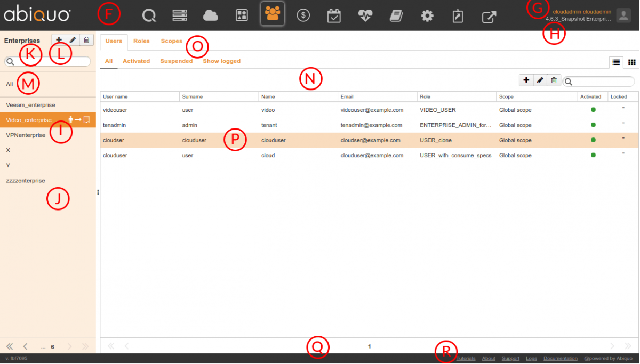Click tenadmin@example.com email cell
The height and width of the screenshot is (364, 640).
coord(371,125)
